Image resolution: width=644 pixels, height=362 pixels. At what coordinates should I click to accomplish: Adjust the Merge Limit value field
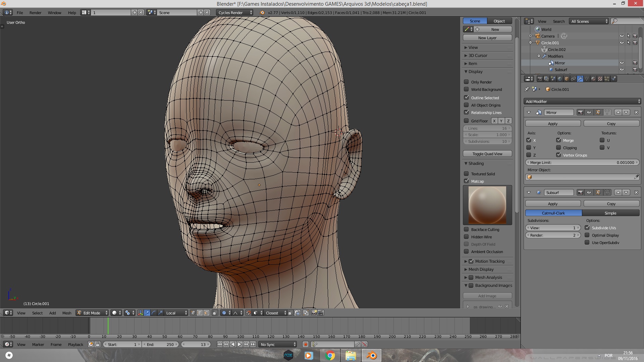coord(582,162)
